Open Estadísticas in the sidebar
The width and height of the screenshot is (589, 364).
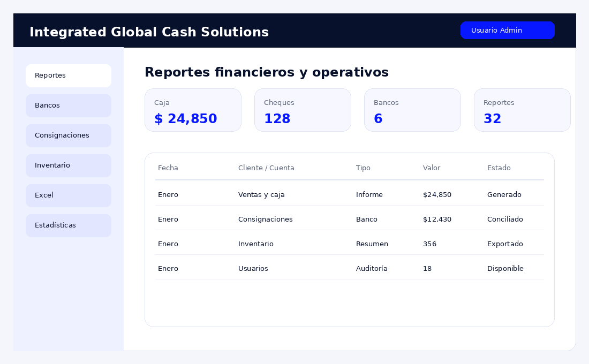69,225
